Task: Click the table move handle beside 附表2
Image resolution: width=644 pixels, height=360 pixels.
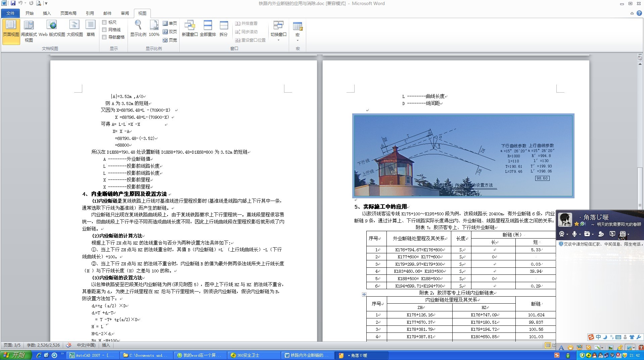Action: point(364,294)
